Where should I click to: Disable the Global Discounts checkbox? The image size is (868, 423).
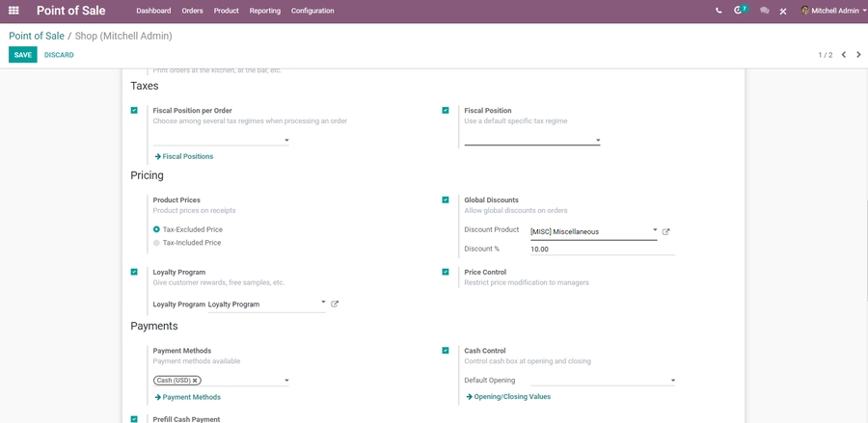coord(446,200)
